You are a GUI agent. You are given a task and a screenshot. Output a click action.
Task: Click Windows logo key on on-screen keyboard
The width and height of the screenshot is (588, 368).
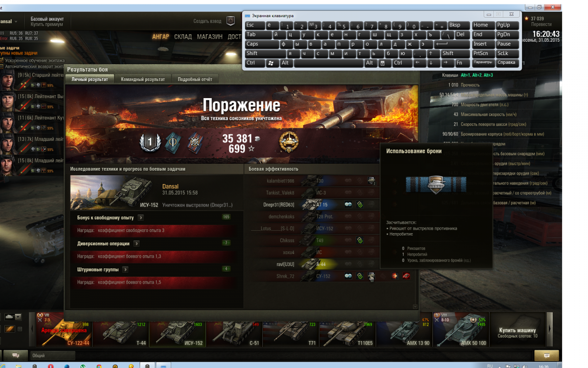click(x=272, y=63)
